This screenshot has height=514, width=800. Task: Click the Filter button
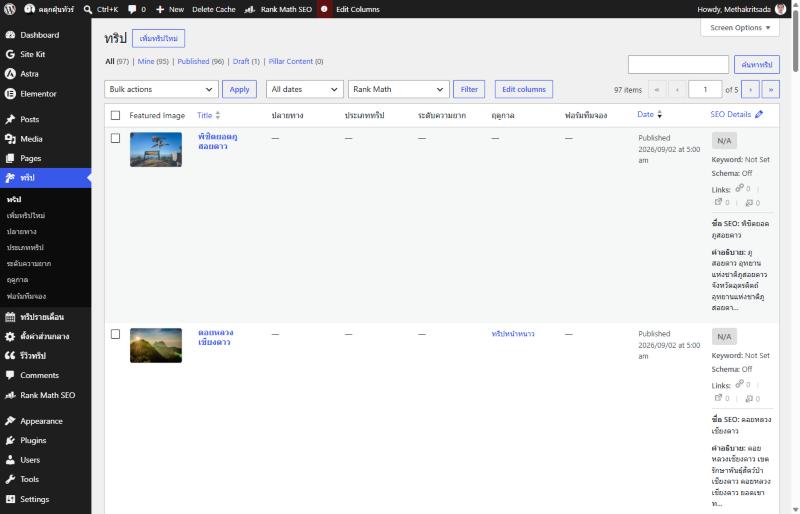coord(469,89)
